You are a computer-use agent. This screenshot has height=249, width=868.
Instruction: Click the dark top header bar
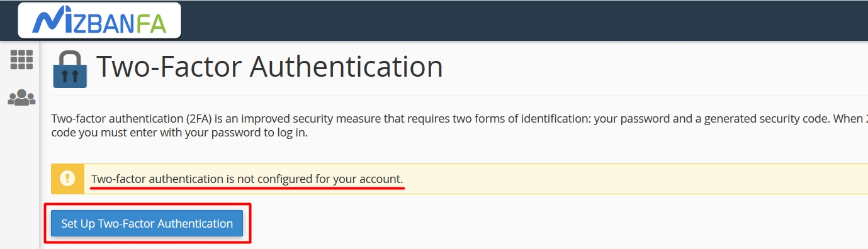pyautogui.click(x=522, y=20)
